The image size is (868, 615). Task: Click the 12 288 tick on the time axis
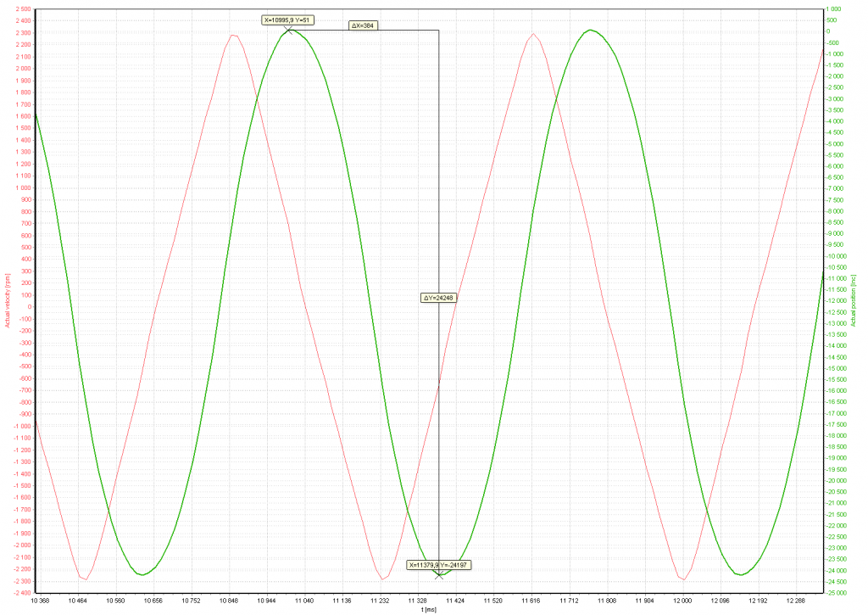pyautogui.click(x=796, y=600)
